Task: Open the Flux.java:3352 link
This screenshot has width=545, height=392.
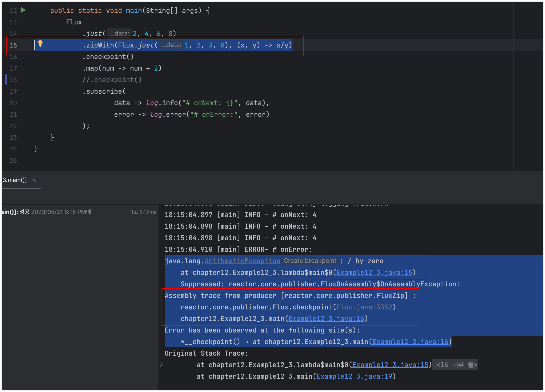Action: pos(364,307)
